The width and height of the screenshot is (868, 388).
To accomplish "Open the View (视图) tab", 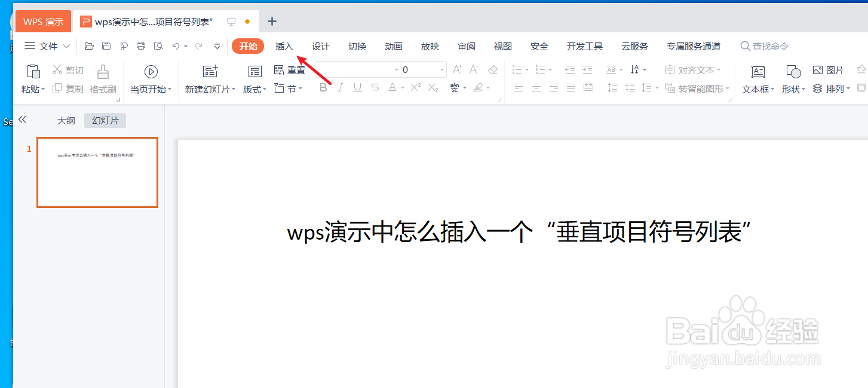I will [503, 46].
